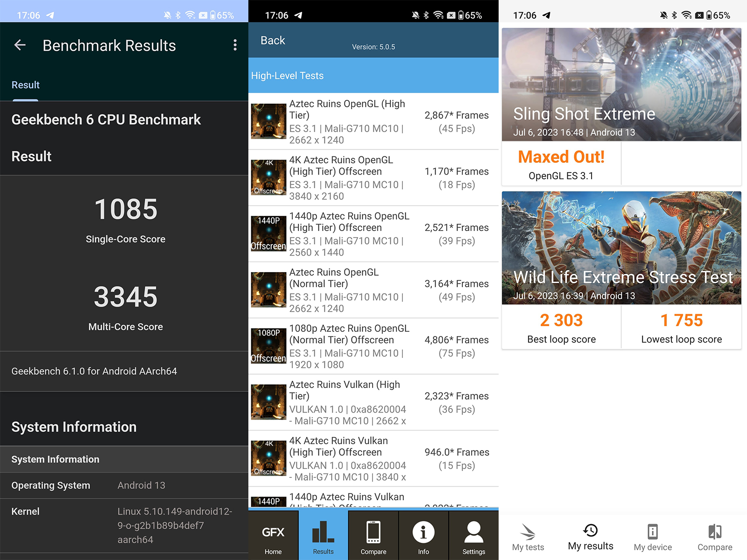
Task: Select the 2,323* Frames result
Action: [x=457, y=396]
